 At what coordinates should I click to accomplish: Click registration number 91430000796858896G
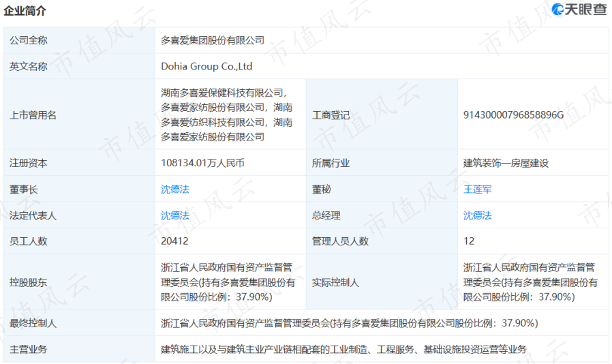513,115
